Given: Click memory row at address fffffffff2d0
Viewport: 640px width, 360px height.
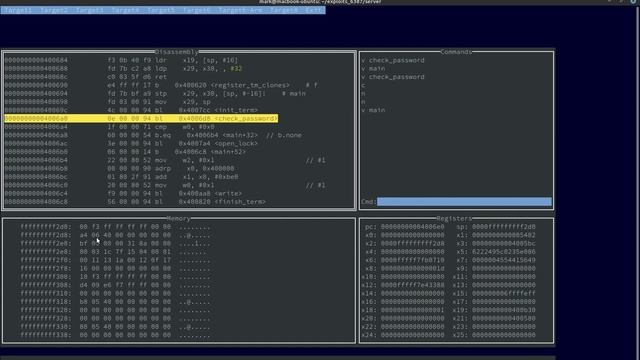Looking at the screenshot, I should 116,227.
